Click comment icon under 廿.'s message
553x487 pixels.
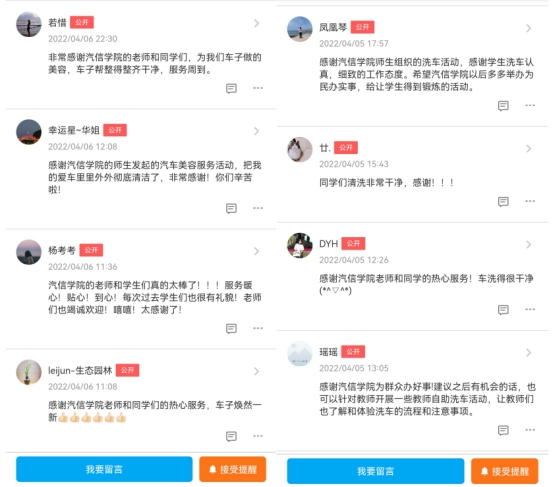coord(503,201)
